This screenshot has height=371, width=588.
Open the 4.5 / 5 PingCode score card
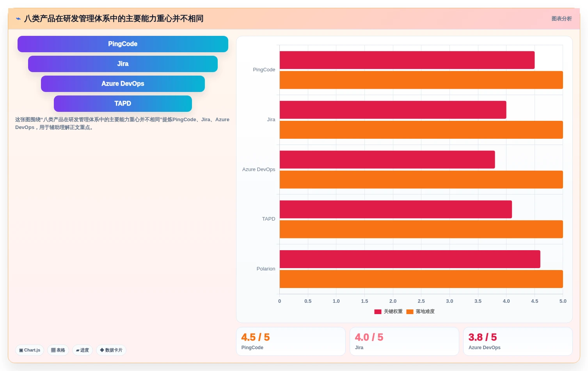[291, 341]
